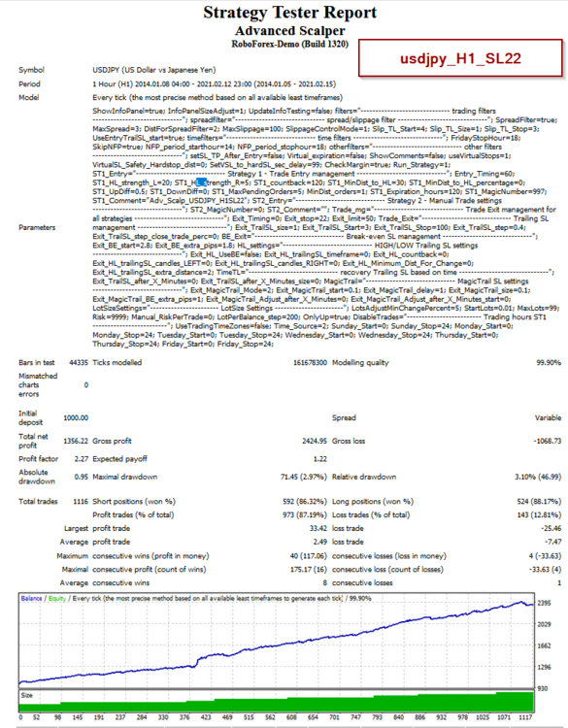The width and height of the screenshot is (568, 728).
Task: Click the spread value 'Variable'
Action: click(x=548, y=417)
